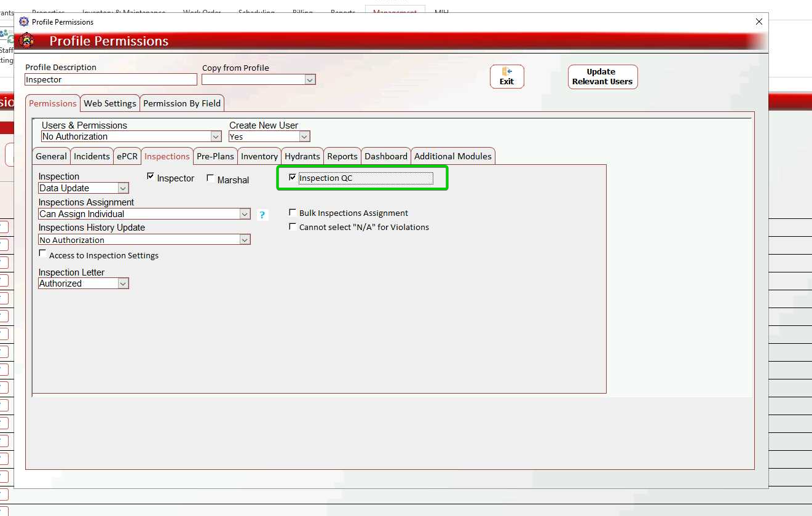Switch to the Web Settings tab

[110, 103]
